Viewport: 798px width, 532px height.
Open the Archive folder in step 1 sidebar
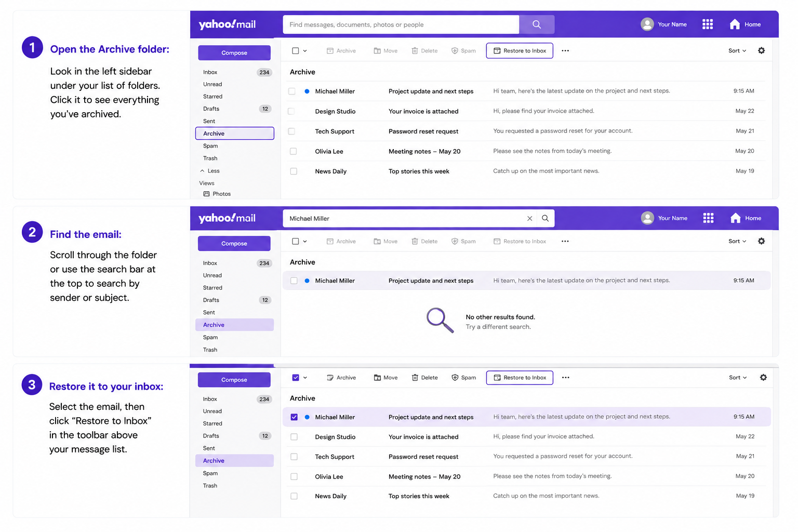[235, 134]
